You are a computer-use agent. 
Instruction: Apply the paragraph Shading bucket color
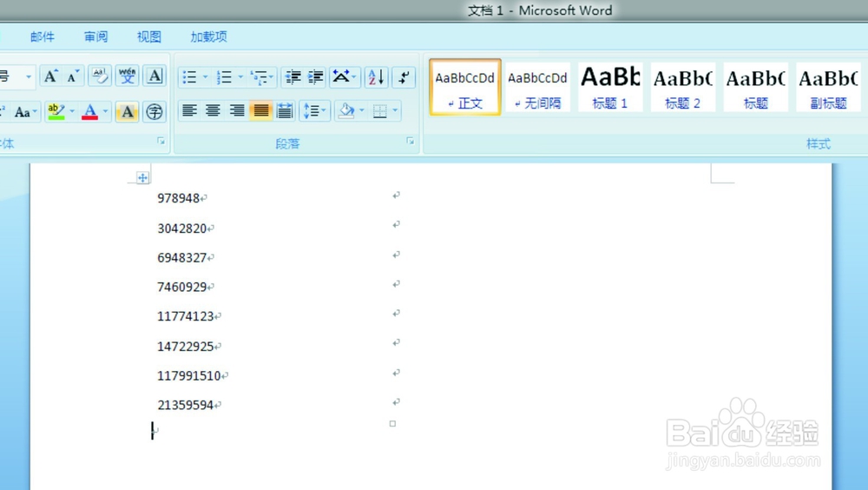346,111
